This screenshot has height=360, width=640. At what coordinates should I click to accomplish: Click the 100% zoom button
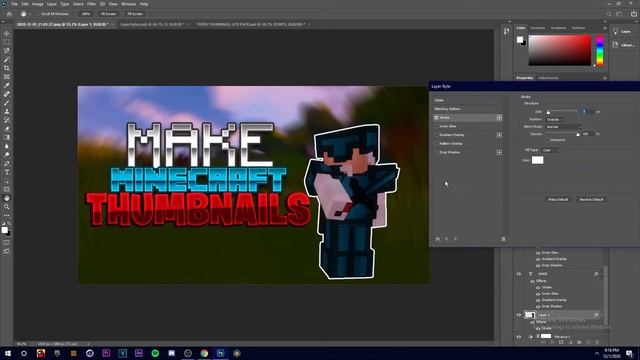86,14
